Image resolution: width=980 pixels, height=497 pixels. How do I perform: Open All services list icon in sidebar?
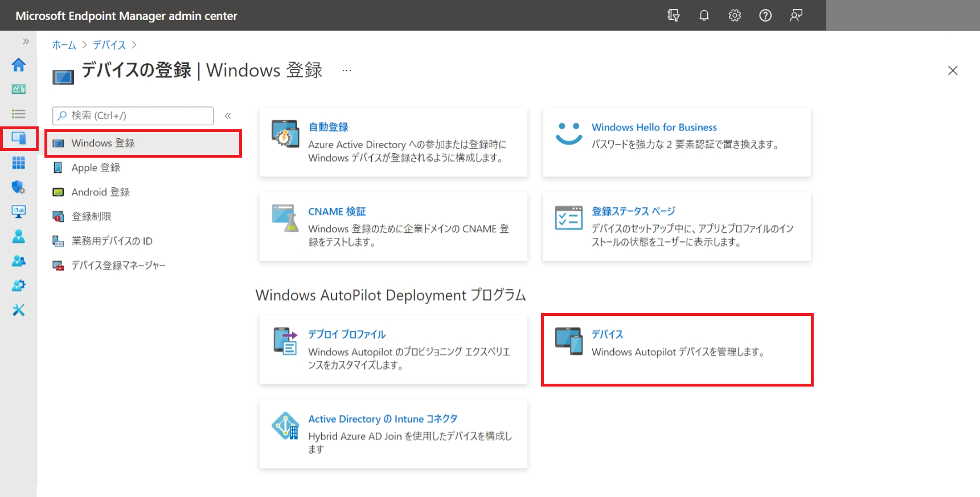pyautogui.click(x=18, y=114)
